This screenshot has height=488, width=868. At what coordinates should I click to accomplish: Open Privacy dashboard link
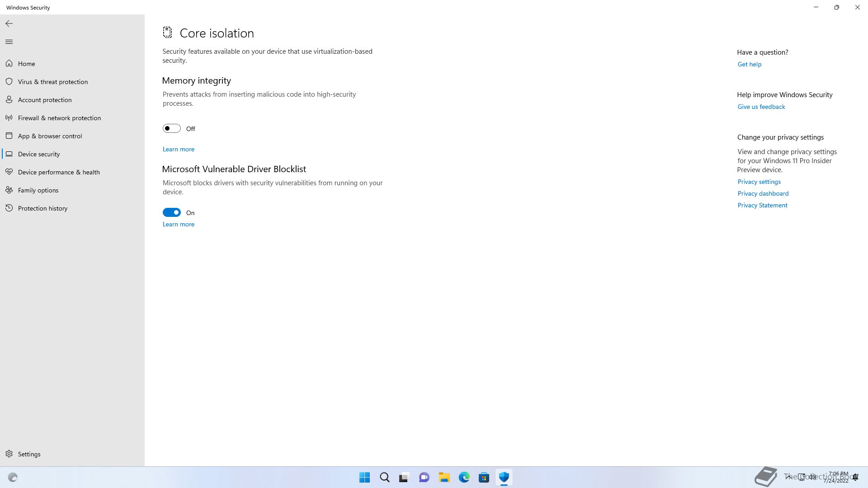point(763,193)
